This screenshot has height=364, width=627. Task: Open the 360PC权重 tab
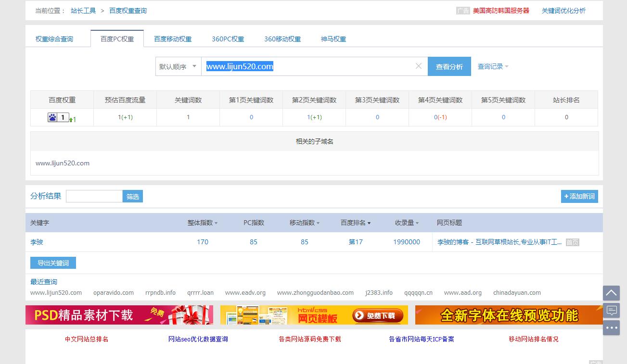[228, 39]
